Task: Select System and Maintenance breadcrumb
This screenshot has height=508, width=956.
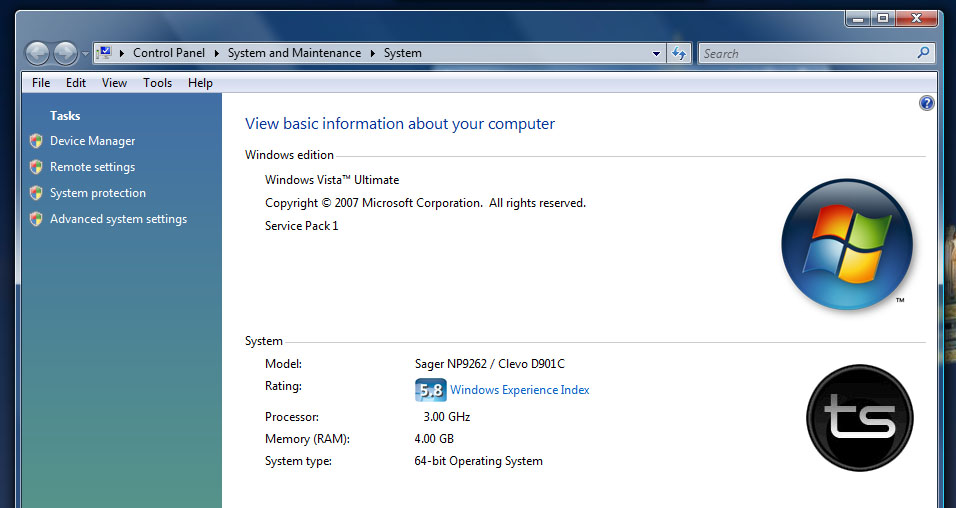Action: pyautogui.click(x=294, y=53)
